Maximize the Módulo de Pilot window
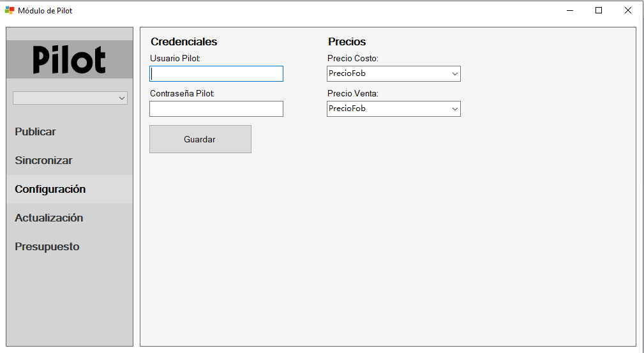 (x=599, y=11)
